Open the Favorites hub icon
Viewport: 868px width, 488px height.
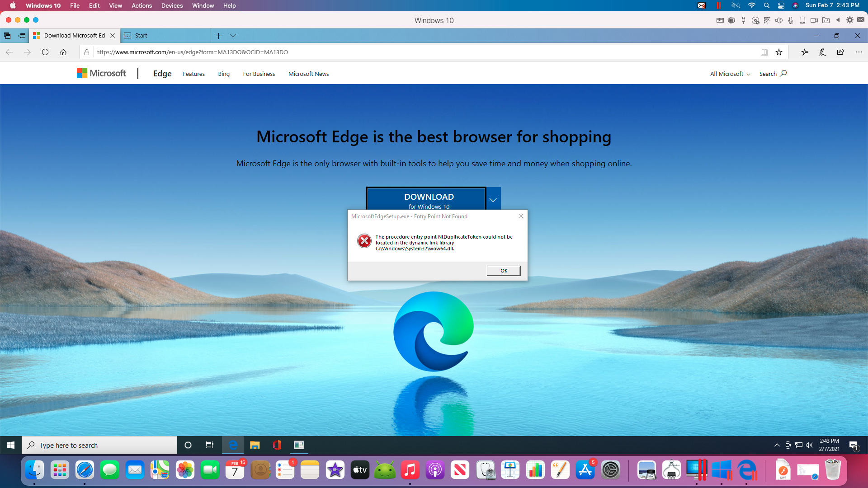point(805,52)
